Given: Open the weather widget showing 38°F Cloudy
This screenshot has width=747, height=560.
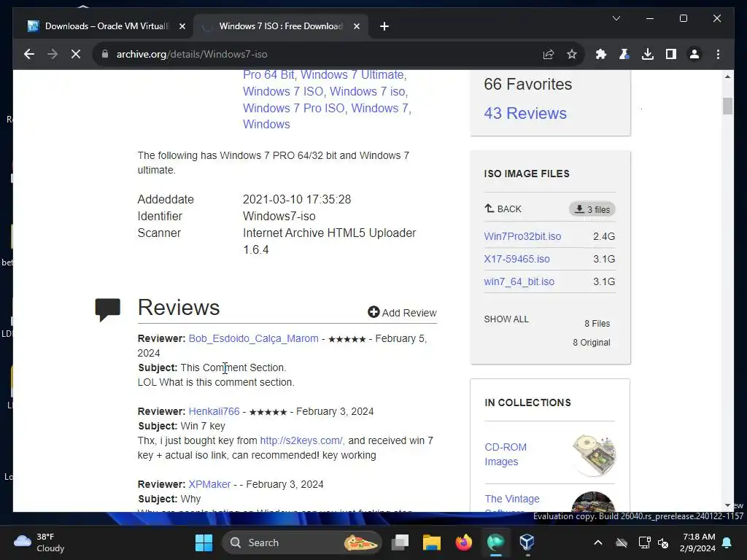Looking at the screenshot, I should [39, 542].
